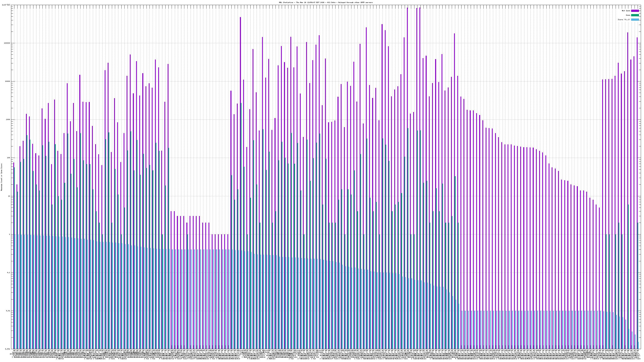644x362 pixels.
Task: Click the 1x10^{6} y-axis label
Action: pyautogui.click(x=6, y=5)
